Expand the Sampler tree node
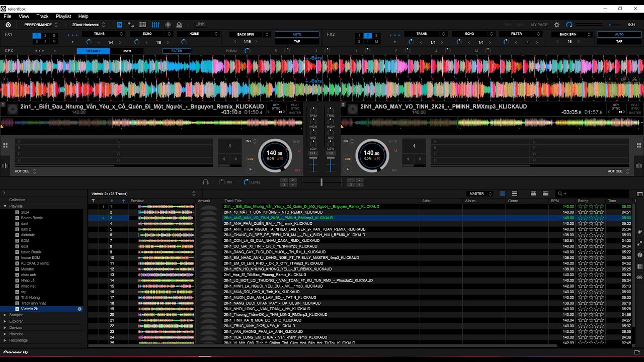Image resolution: width=644 pixels, height=362 pixels. point(6,315)
